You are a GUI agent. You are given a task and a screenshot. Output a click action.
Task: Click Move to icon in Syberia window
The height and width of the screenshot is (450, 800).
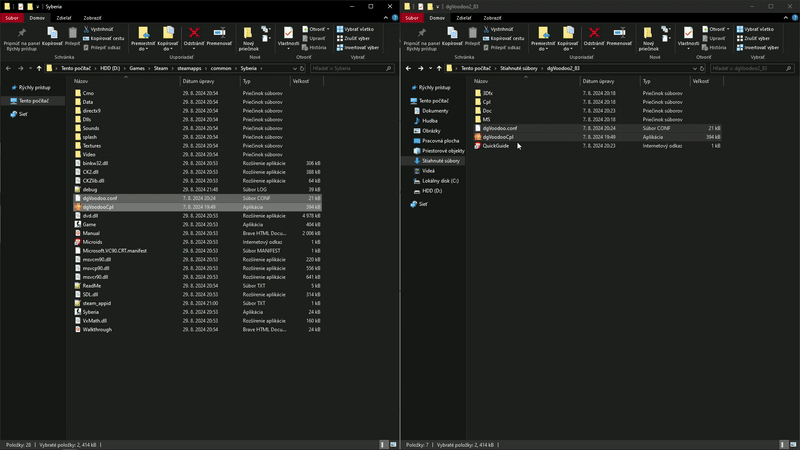(143, 33)
